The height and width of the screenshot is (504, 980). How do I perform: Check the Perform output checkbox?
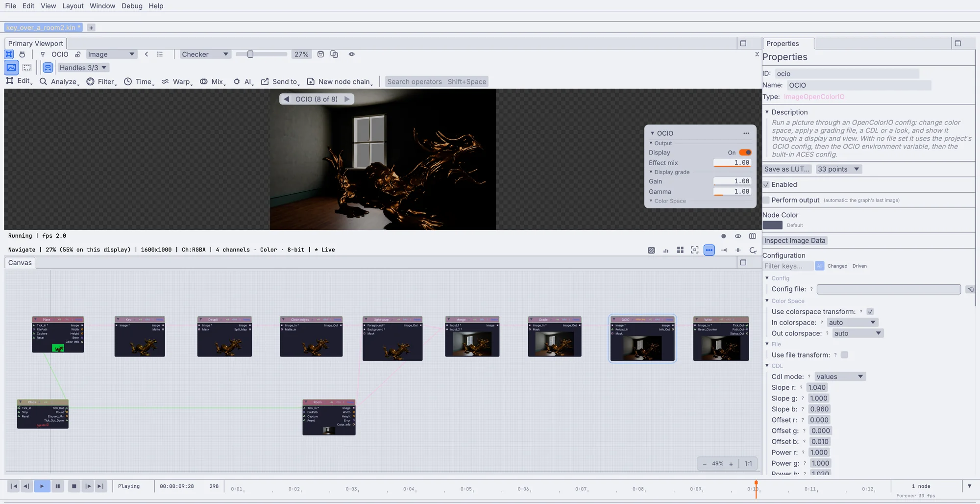click(x=766, y=200)
